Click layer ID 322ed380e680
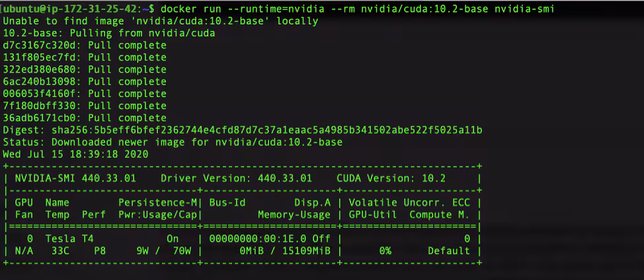Screen dimensions: 644x280 pos(40,69)
